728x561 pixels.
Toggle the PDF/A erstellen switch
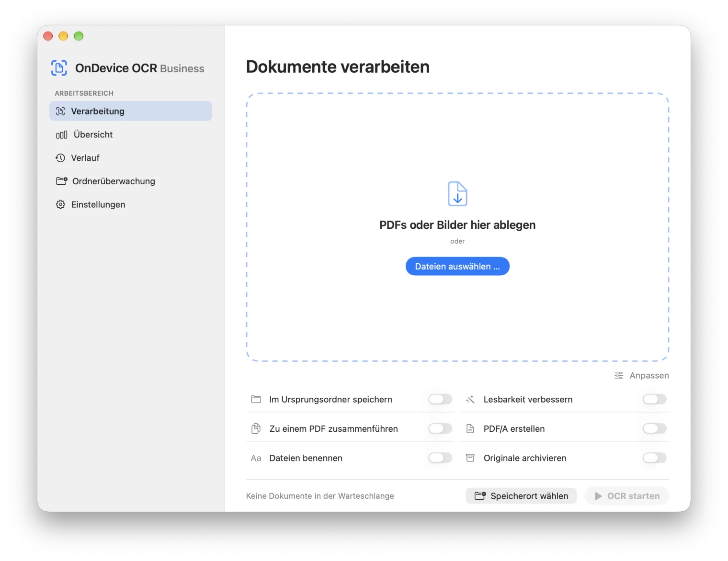point(654,428)
